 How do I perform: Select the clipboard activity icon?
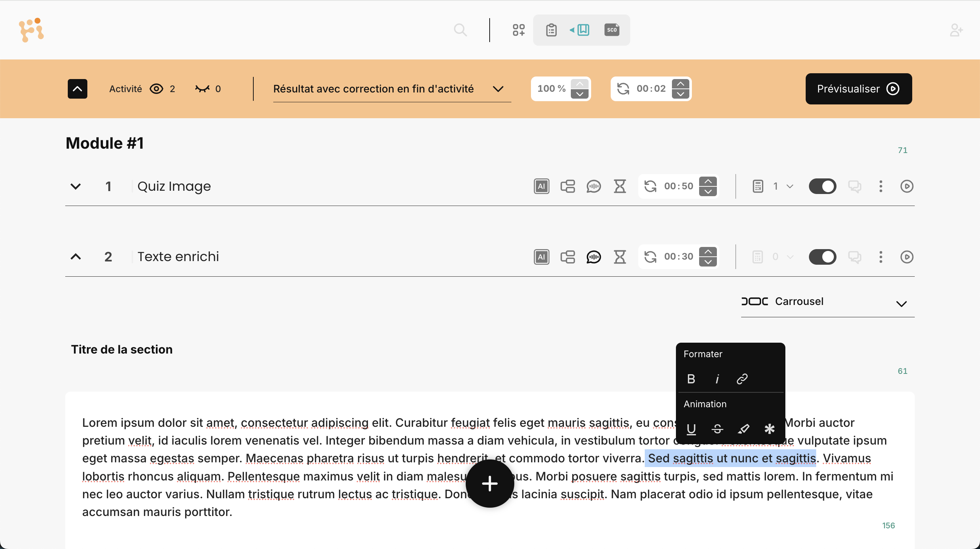pyautogui.click(x=551, y=30)
